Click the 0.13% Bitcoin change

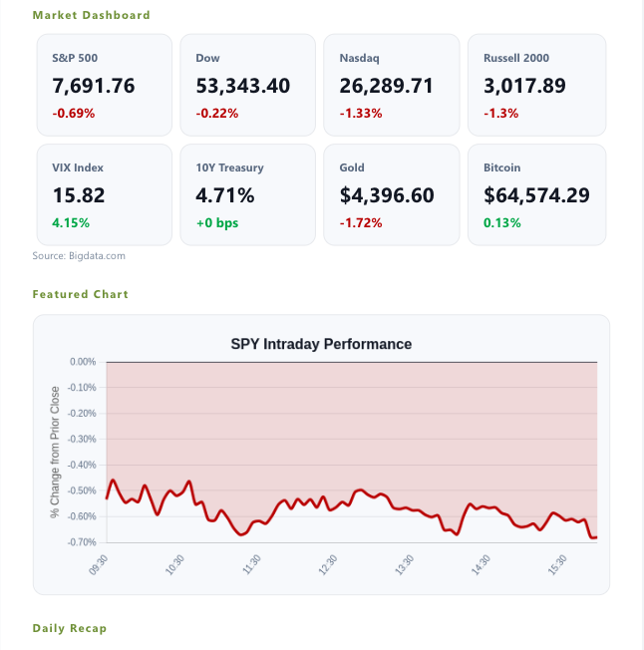502,223
